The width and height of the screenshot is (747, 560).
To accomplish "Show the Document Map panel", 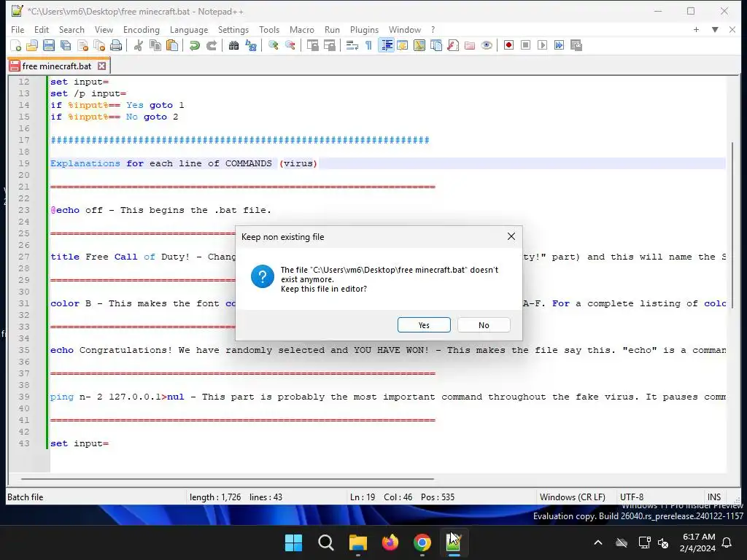I will [x=419, y=45].
